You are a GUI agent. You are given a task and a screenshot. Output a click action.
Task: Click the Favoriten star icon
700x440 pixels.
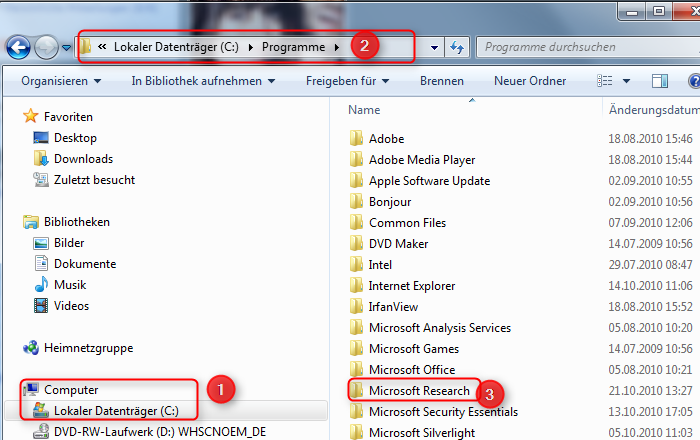pyautogui.click(x=31, y=116)
